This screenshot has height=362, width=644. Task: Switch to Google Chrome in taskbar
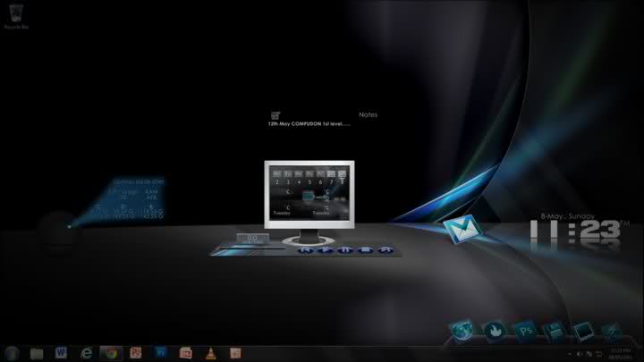coord(111,353)
